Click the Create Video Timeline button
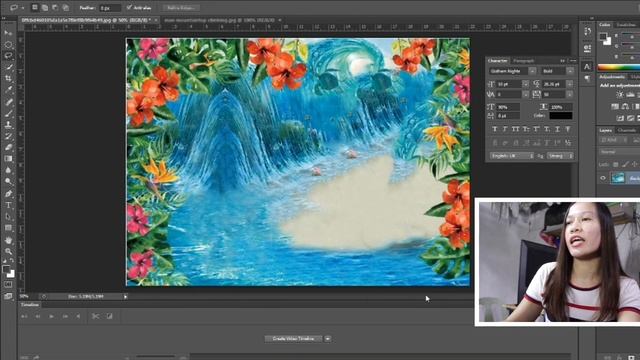The height and width of the screenshot is (360, 640). point(293,339)
